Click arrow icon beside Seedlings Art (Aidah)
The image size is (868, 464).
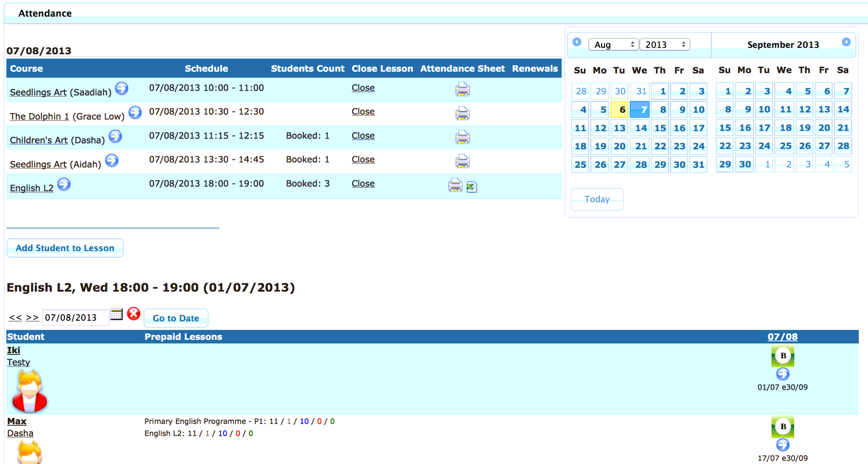pyautogui.click(x=112, y=161)
